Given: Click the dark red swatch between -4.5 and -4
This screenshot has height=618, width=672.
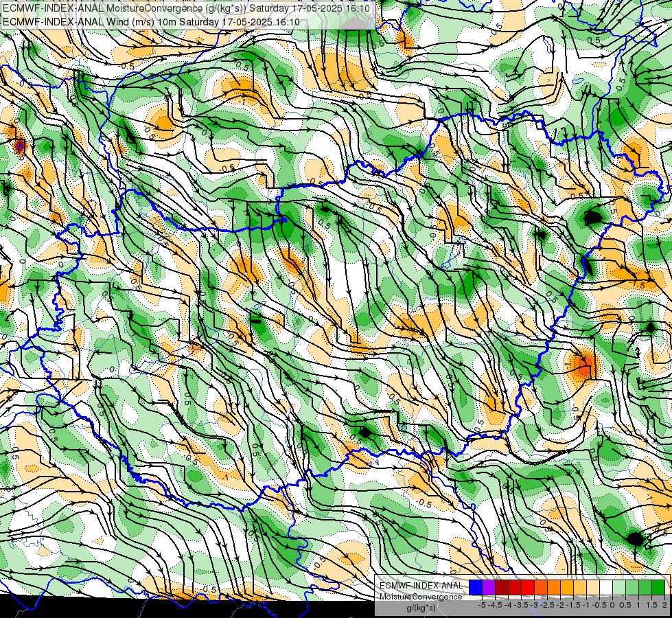Looking at the screenshot, I should click(502, 588).
